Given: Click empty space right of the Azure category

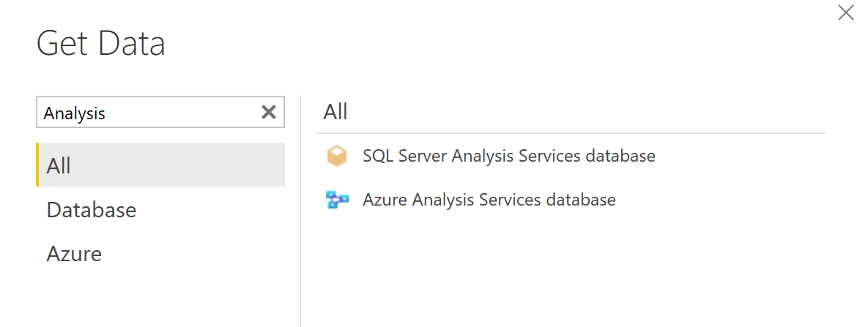Looking at the screenshot, I should coord(205,254).
